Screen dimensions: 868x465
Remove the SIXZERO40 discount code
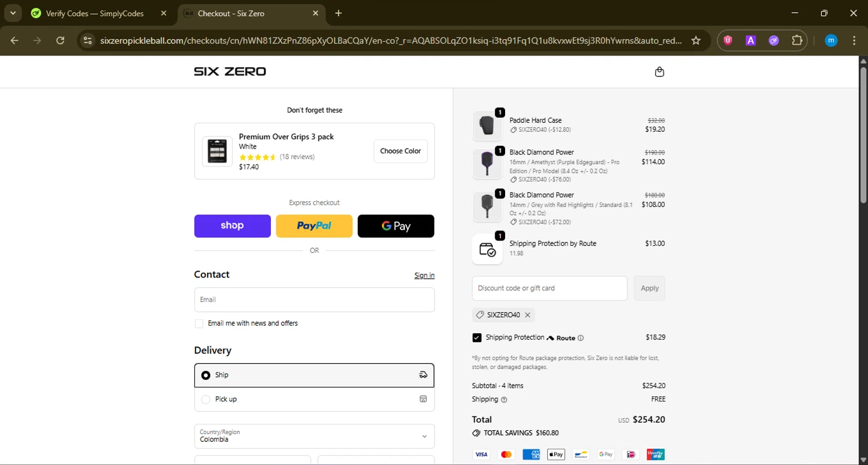pyautogui.click(x=528, y=315)
